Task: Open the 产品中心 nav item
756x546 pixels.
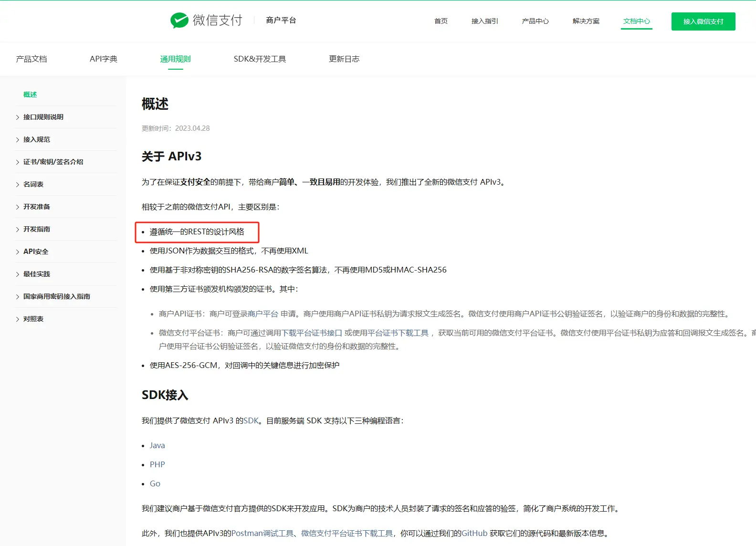Action: tap(535, 21)
